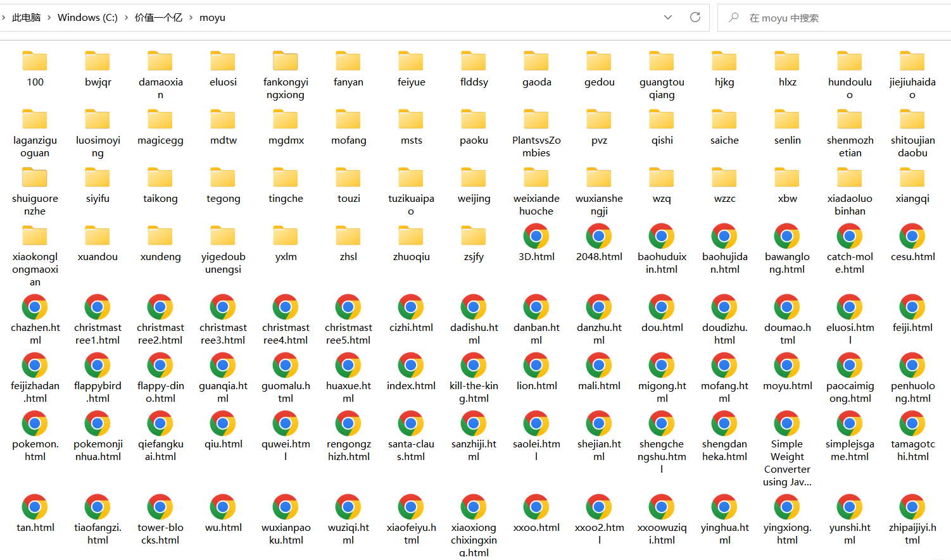Select the mofang folder icon
The width and height of the screenshot is (951, 560).
[348, 120]
